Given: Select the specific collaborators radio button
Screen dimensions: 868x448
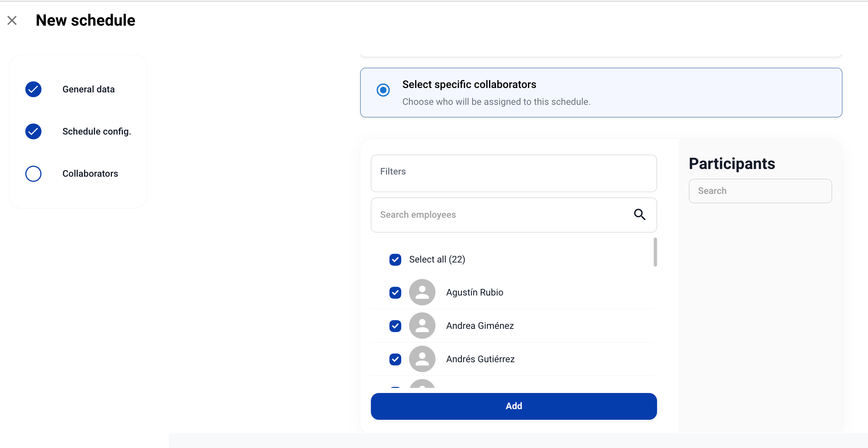Looking at the screenshot, I should point(383,90).
